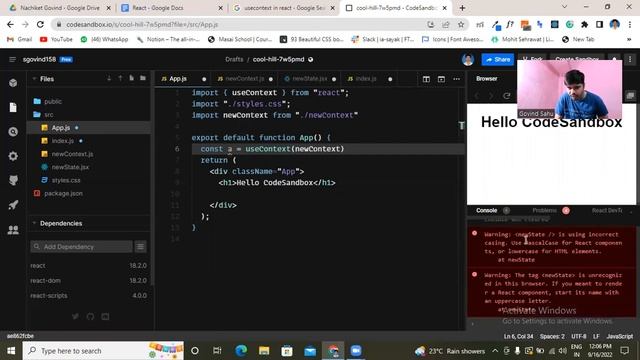Click LF line ending in status bar
The height and width of the screenshot is (360, 640).
click(596, 336)
